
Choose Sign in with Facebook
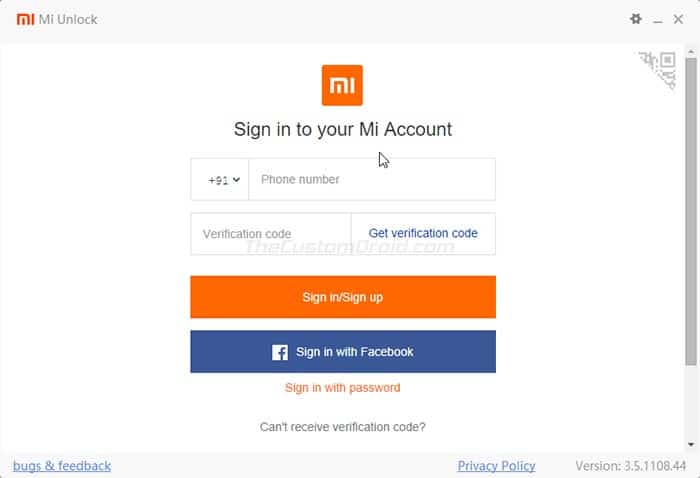click(343, 352)
